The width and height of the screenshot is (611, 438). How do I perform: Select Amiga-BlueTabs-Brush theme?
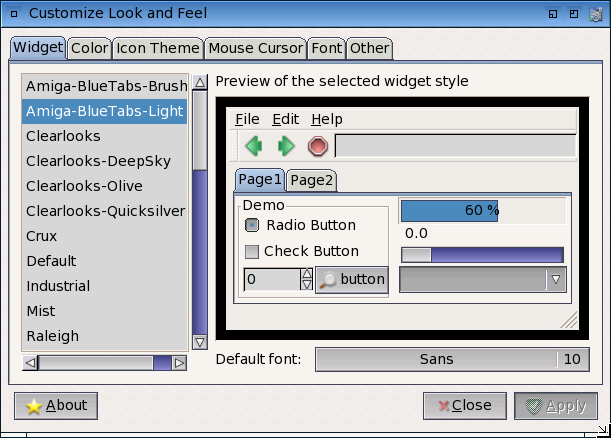[x=104, y=86]
